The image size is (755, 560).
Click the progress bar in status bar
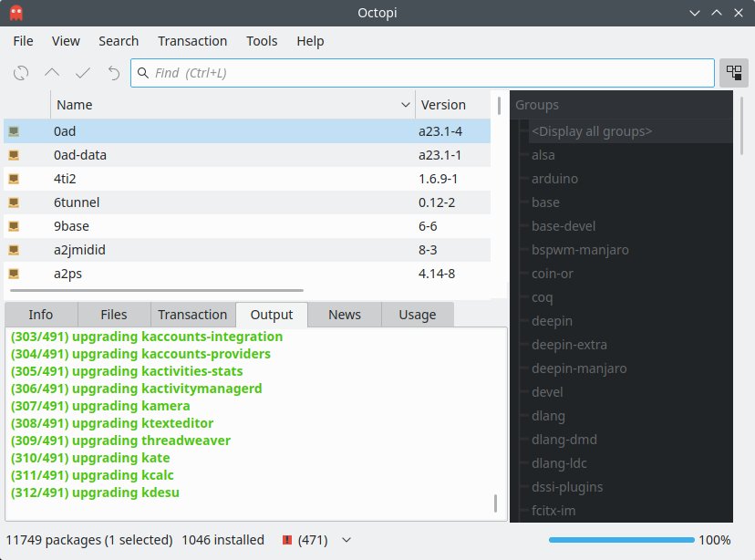[x=620, y=540]
